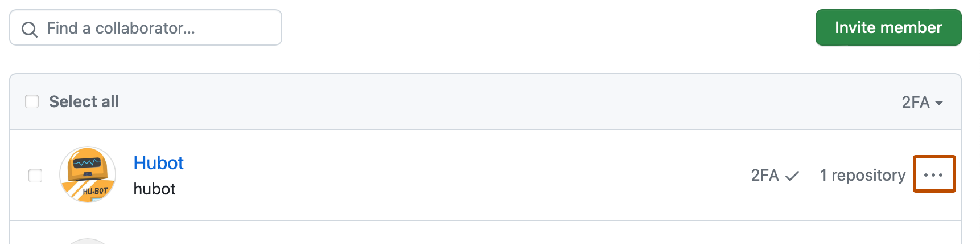Screen dimensions: 980x244
Task: Open the 2FA filter dropdown
Action: point(922,102)
